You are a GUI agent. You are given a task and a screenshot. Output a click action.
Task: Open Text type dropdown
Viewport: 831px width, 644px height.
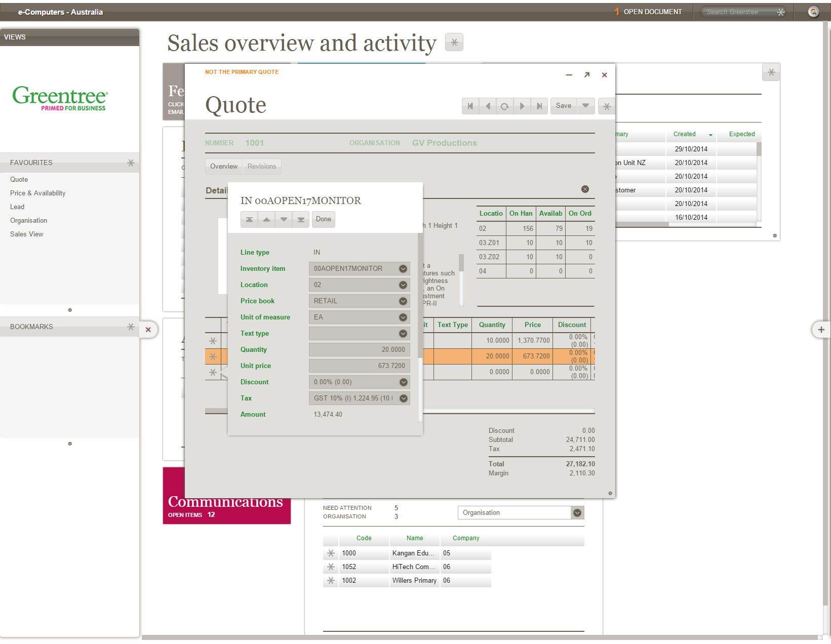pos(403,333)
